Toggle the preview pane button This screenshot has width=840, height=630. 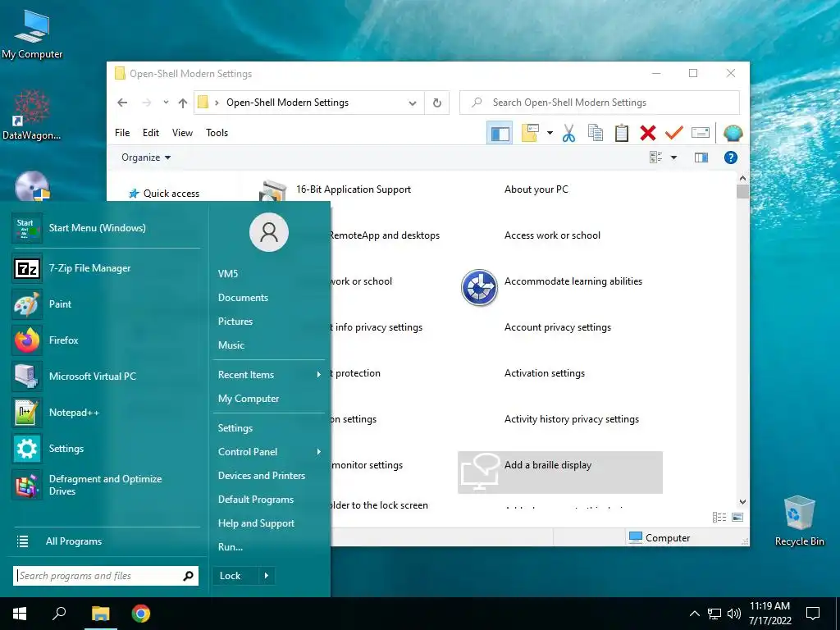tap(701, 157)
